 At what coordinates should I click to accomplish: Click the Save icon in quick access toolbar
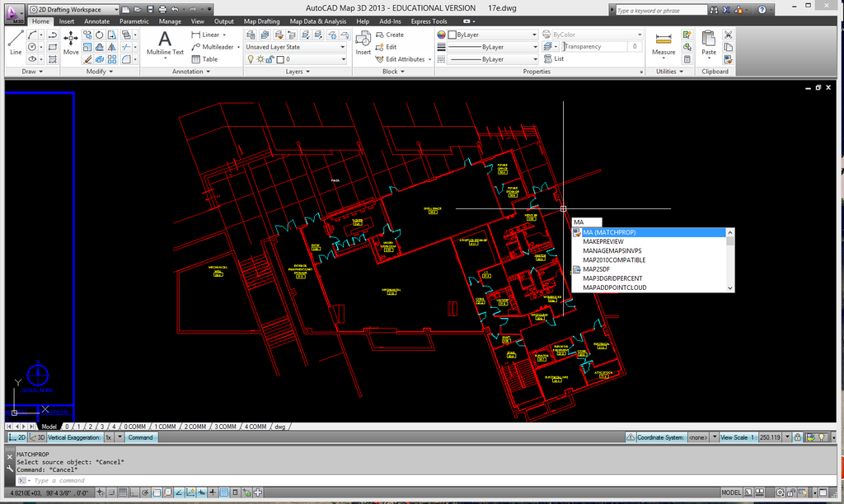150,9
